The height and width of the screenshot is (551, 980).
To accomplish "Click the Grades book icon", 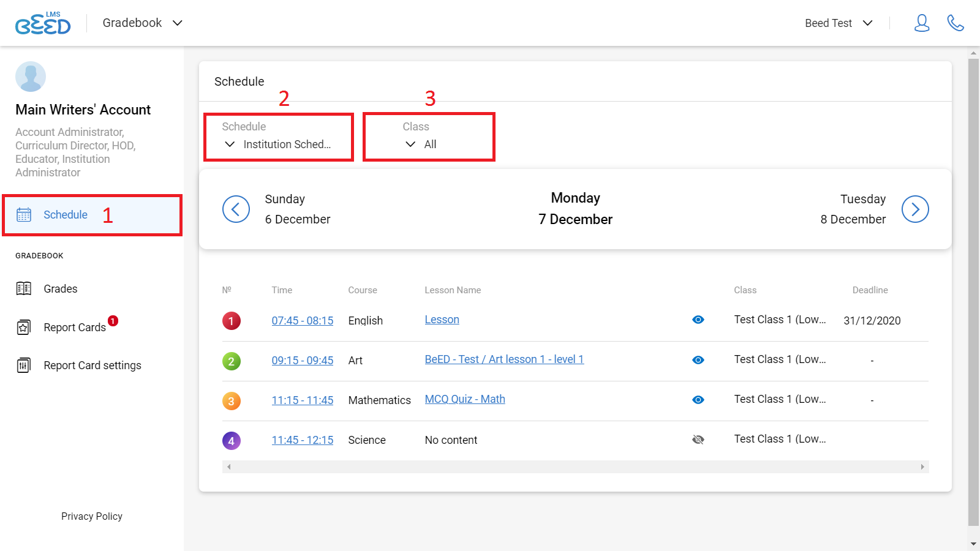I will click(x=24, y=289).
